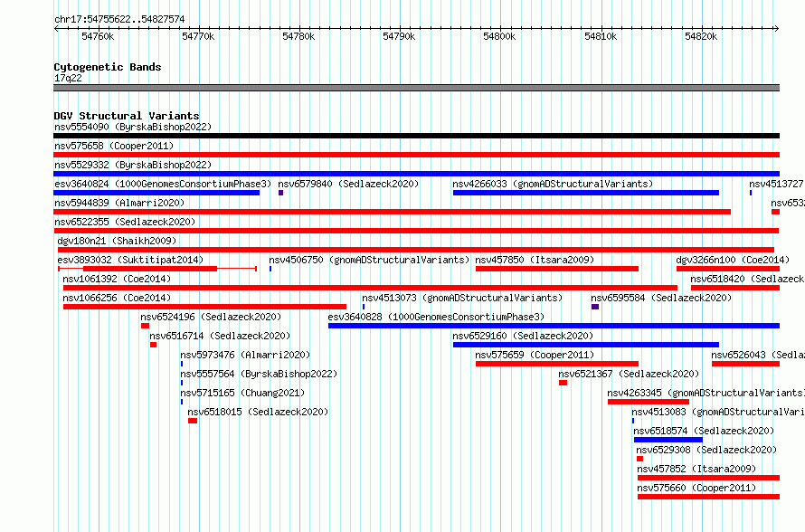Click nsv4263345 (gnomADStructuralVariants) label
Image resolution: width=805 pixels, height=532 pixels.
pyautogui.click(x=706, y=393)
